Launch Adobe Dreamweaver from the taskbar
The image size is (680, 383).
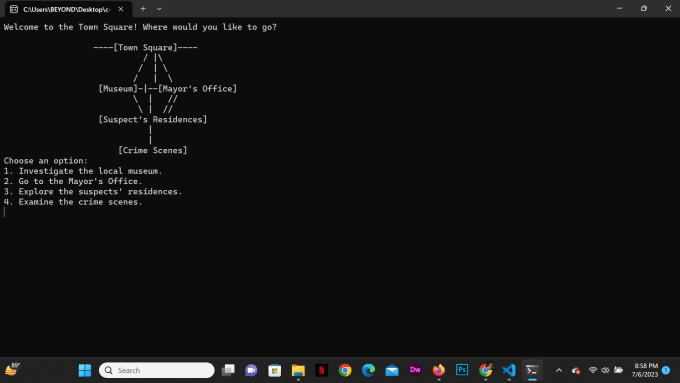click(x=415, y=370)
